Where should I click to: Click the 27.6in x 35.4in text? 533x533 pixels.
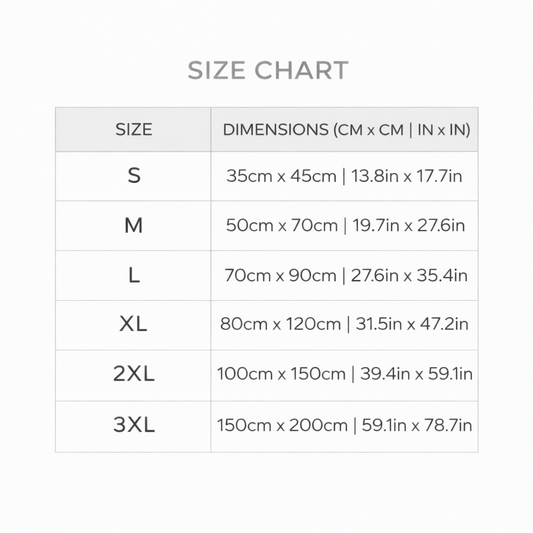click(x=409, y=275)
